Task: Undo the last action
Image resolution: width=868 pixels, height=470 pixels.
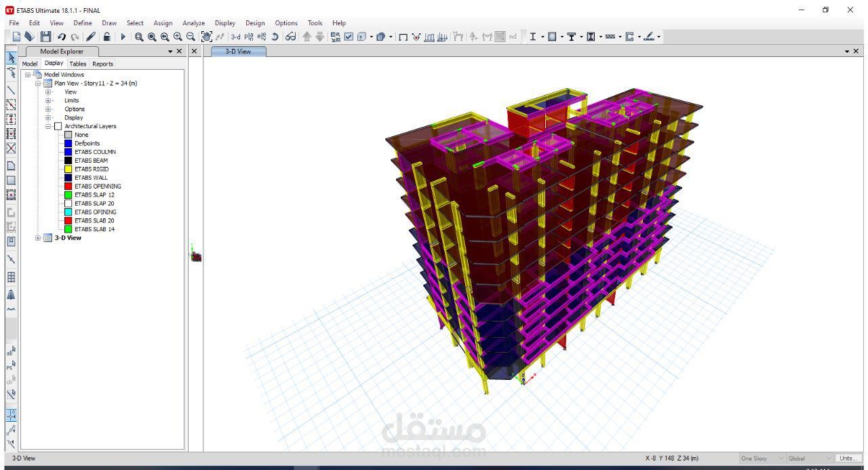Action: (61, 37)
